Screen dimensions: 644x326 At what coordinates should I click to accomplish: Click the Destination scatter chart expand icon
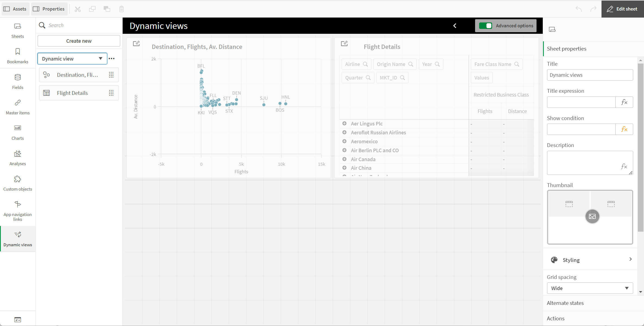tap(136, 43)
